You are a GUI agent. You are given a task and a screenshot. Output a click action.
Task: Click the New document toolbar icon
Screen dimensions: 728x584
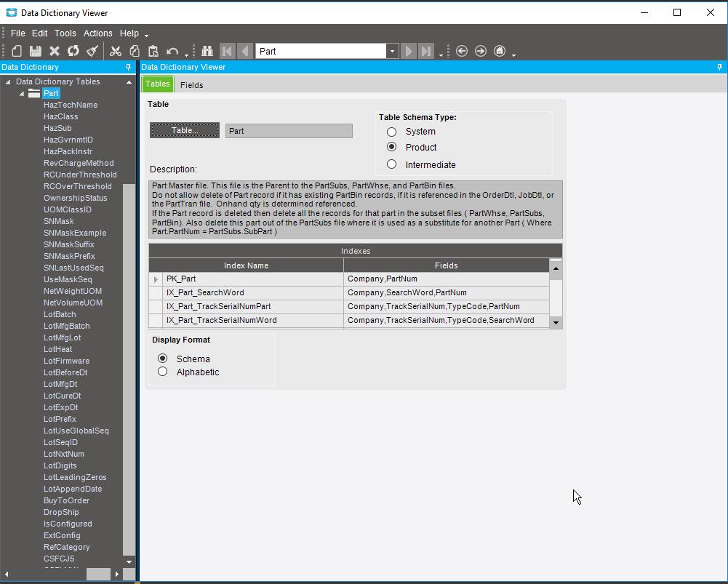(17, 51)
